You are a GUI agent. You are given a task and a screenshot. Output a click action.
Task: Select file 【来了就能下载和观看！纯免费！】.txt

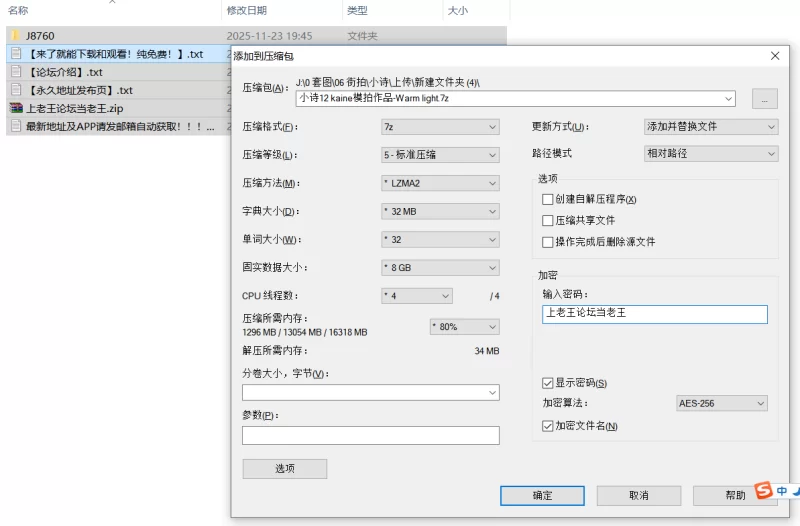[x=114, y=54]
